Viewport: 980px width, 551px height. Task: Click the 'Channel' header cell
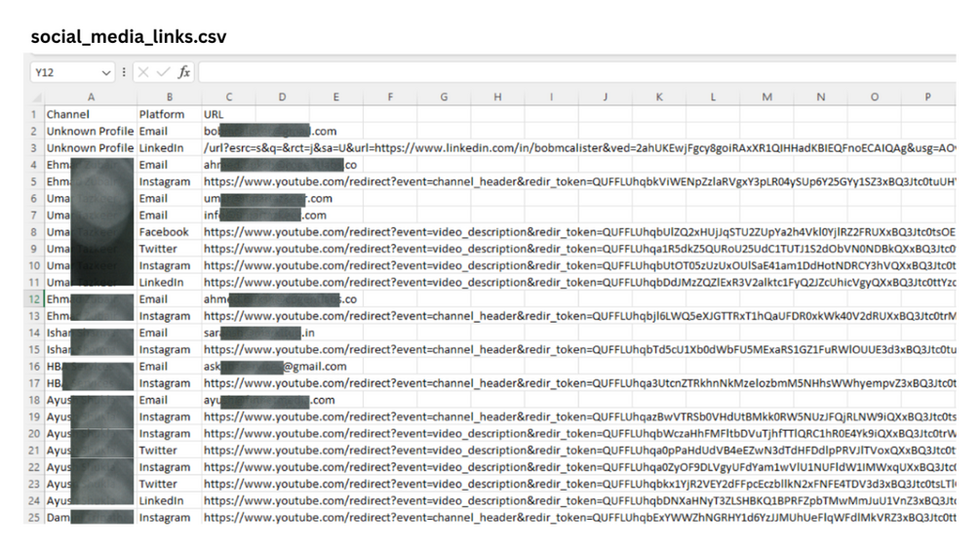pyautogui.click(x=91, y=114)
